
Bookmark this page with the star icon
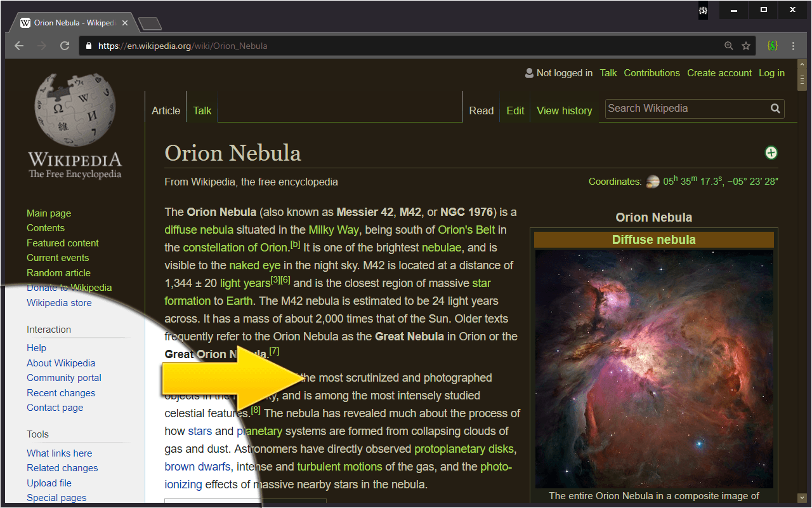pos(746,46)
